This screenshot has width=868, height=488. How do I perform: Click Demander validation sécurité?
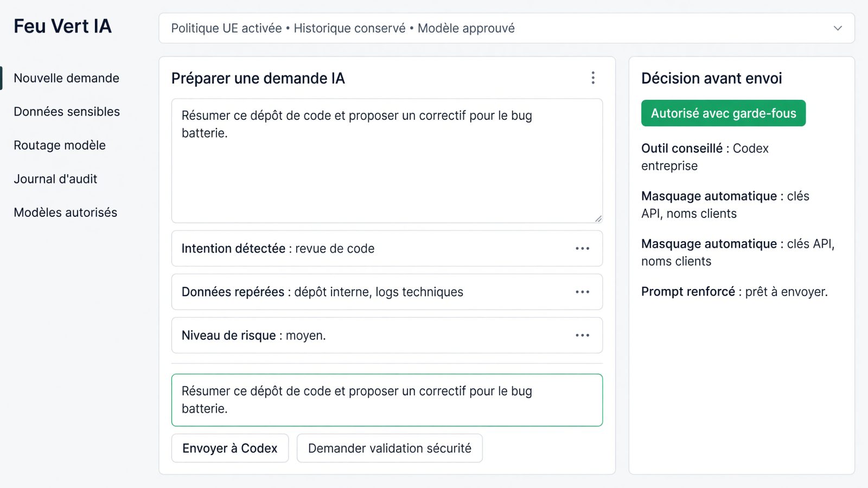[390, 448]
